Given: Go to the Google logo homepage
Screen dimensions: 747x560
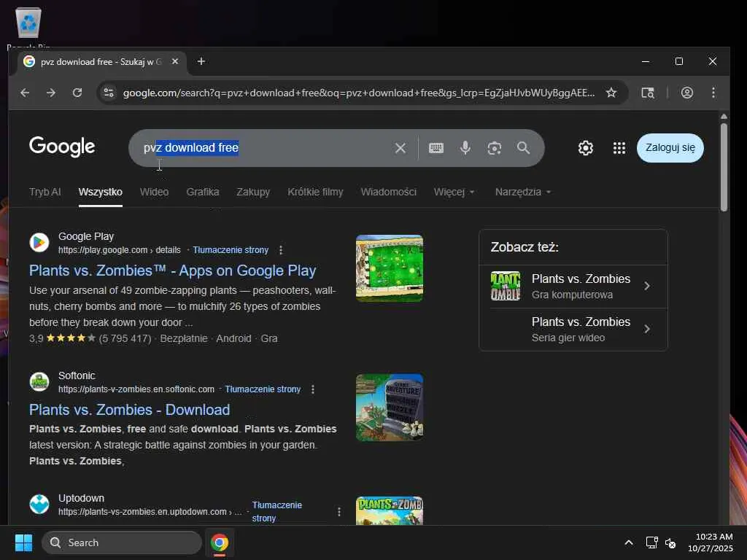Looking at the screenshot, I should 62,147.
